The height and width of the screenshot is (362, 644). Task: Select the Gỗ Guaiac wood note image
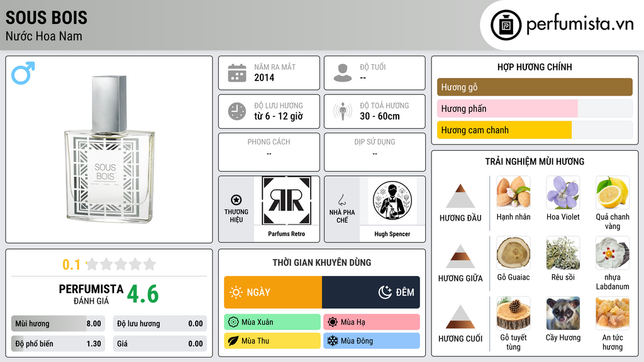[513, 253]
